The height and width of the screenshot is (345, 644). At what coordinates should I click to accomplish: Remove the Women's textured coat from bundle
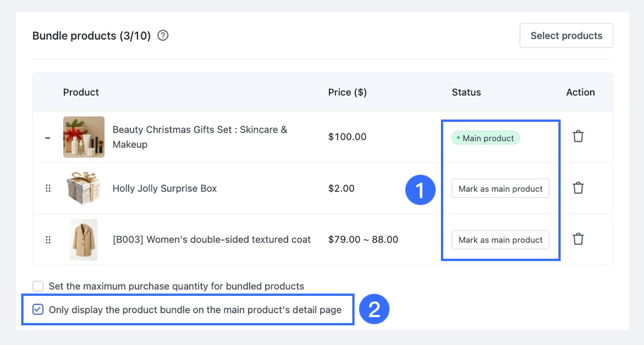click(578, 239)
